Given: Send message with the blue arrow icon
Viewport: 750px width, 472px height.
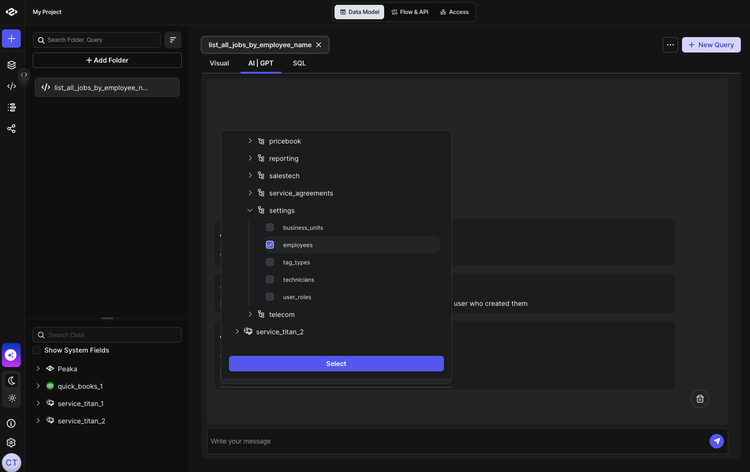Looking at the screenshot, I should (716, 441).
